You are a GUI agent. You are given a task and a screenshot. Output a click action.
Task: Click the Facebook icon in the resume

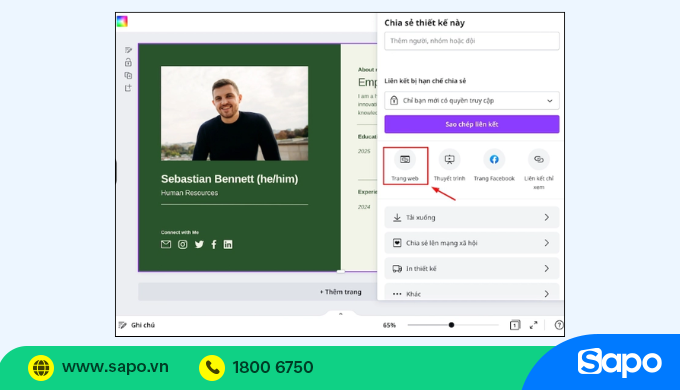(214, 245)
